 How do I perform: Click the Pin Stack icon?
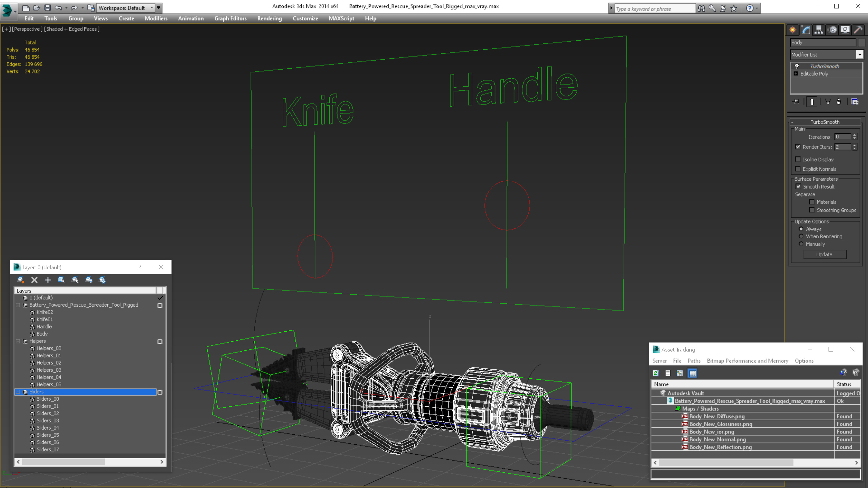coord(797,102)
